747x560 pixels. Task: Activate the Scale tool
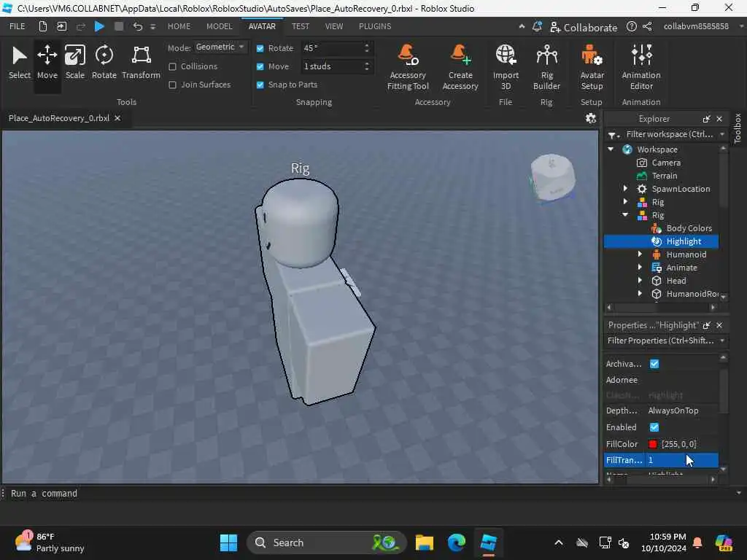pyautogui.click(x=75, y=63)
